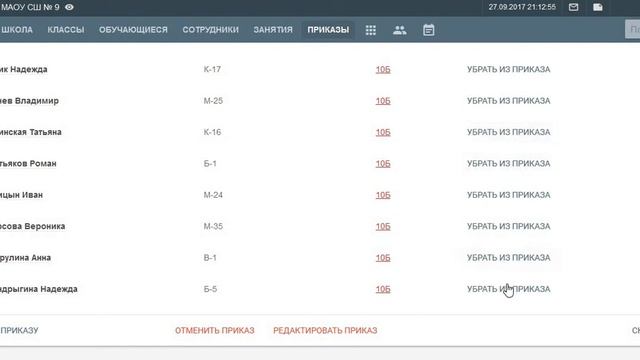Remove Вероника from the order
The height and width of the screenshot is (360, 640).
[509, 227]
